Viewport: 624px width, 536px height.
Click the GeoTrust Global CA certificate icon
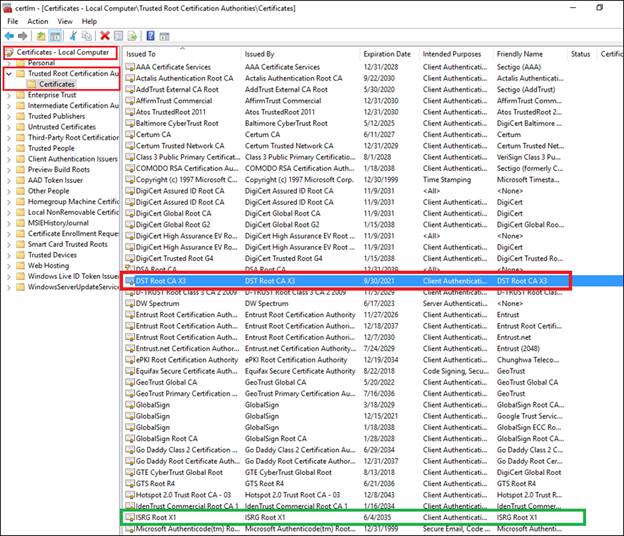point(130,382)
